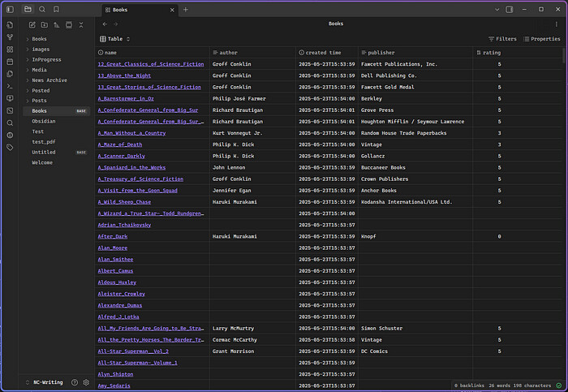Expand the News Archive folder
568x392 pixels.
coord(49,80)
